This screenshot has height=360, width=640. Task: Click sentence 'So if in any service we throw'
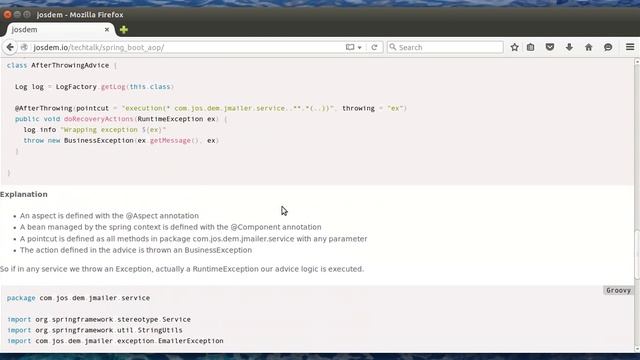click(x=182, y=269)
